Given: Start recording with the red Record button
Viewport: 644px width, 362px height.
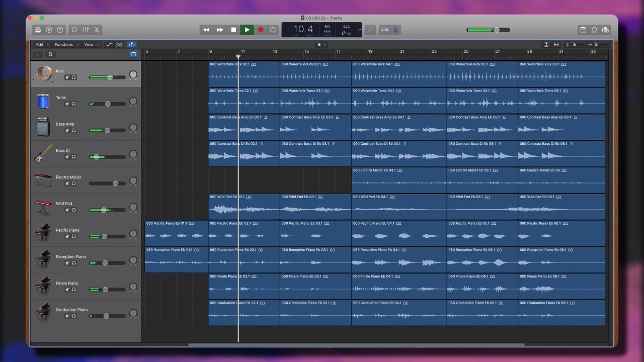Looking at the screenshot, I should pyautogui.click(x=261, y=30).
